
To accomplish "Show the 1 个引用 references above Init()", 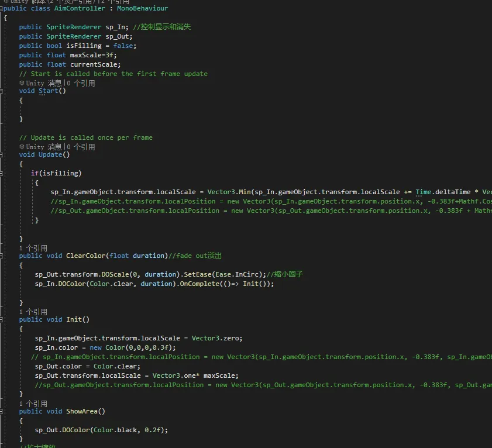I will pyautogui.click(x=33, y=312).
